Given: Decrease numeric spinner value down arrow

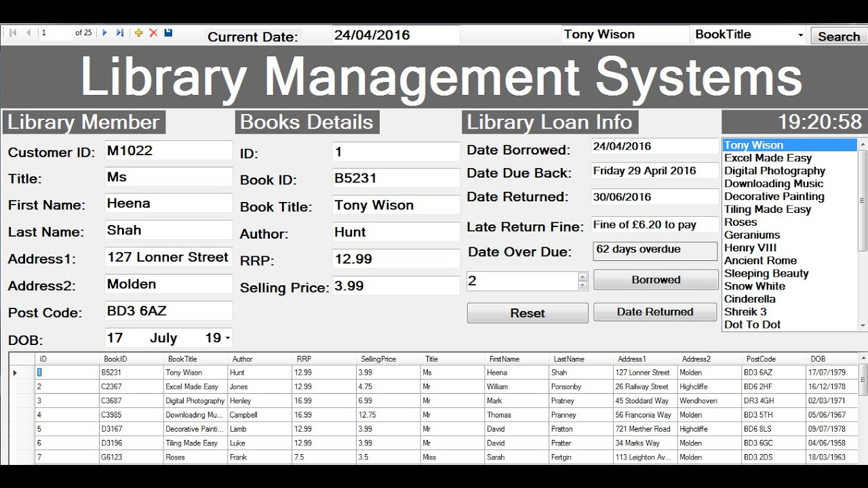Looking at the screenshot, I should tap(583, 285).
